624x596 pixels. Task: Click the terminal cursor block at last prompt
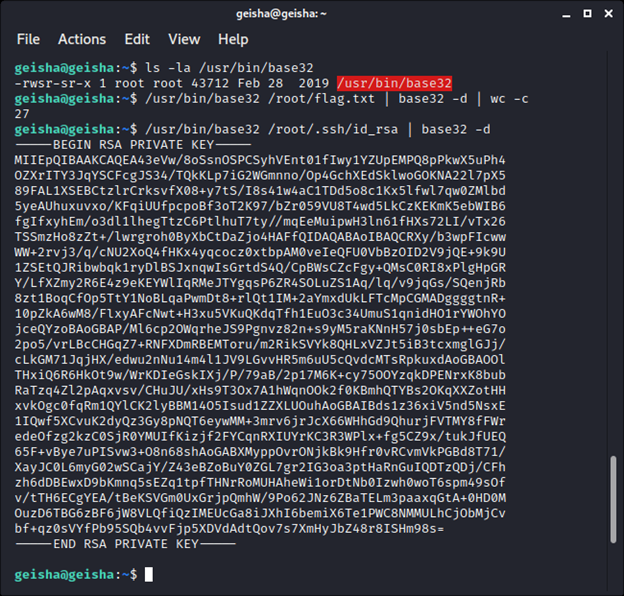149,574
